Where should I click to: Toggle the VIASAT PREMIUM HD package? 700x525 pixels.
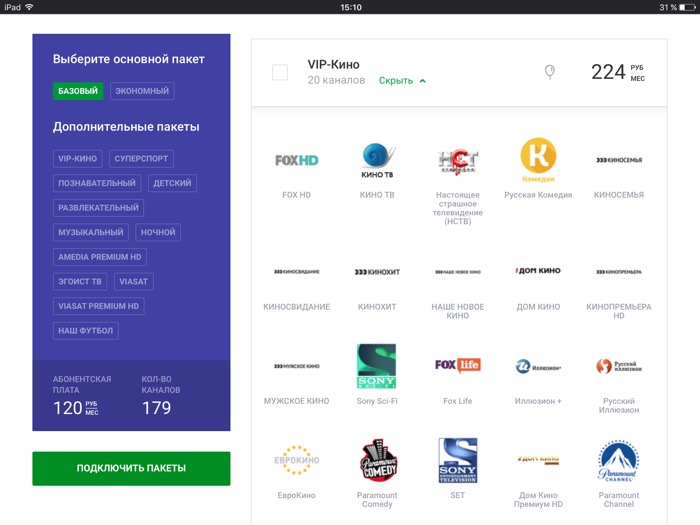point(99,306)
